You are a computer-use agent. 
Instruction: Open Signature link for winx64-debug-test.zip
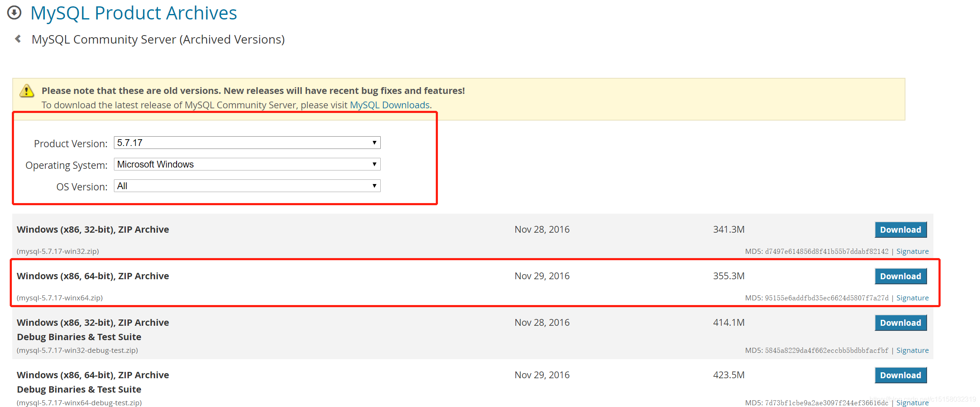pyautogui.click(x=912, y=403)
